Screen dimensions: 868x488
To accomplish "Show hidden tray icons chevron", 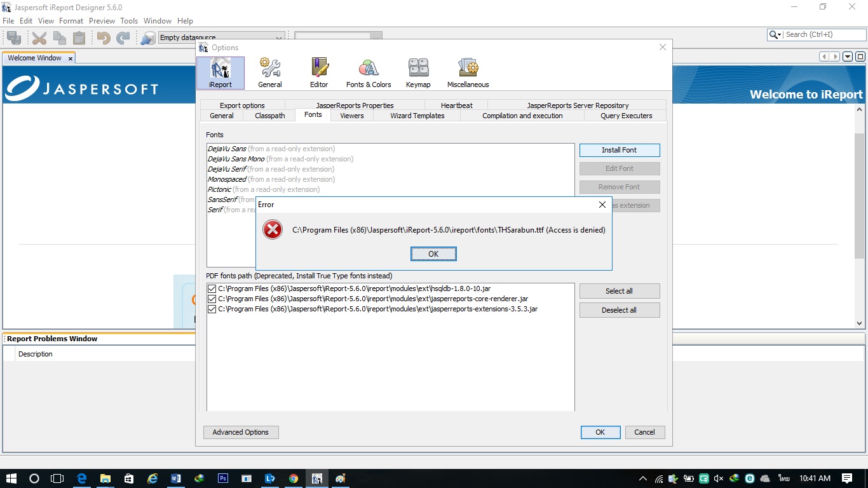I will coord(643,478).
